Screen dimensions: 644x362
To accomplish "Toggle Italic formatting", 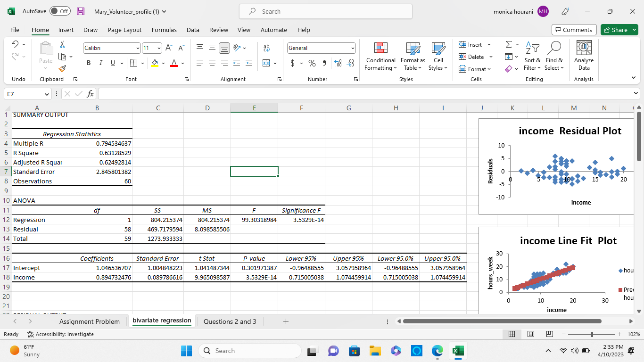I will [100, 63].
